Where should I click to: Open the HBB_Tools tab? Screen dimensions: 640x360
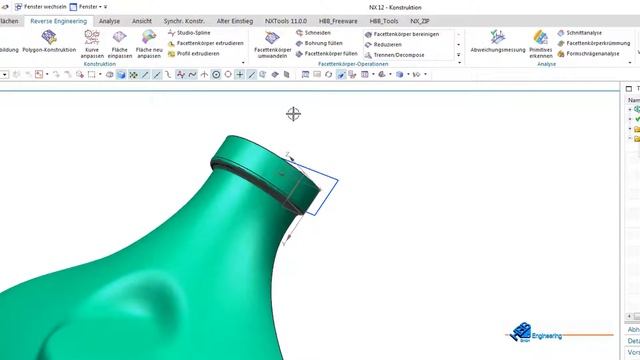(384, 21)
